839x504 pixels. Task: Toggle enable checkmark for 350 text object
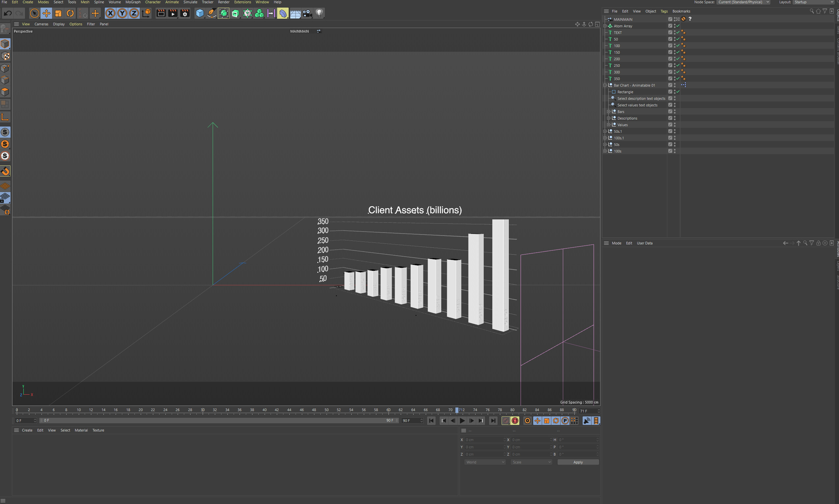click(x=678, y=78)
